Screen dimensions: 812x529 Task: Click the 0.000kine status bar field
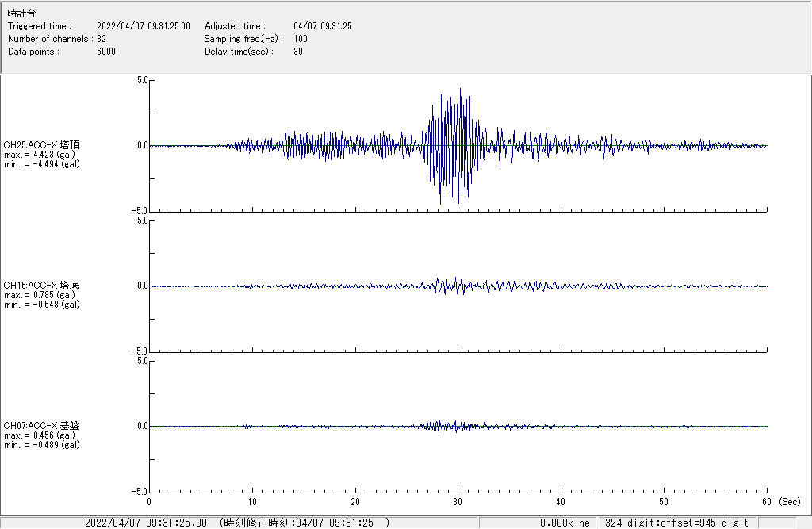tap(565, 523)
